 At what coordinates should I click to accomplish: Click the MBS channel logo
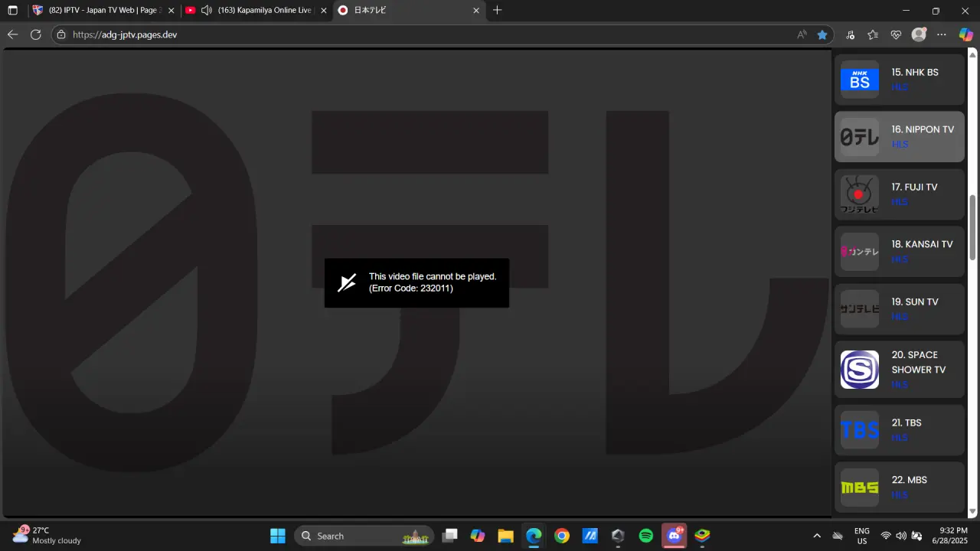coord(860,487)
